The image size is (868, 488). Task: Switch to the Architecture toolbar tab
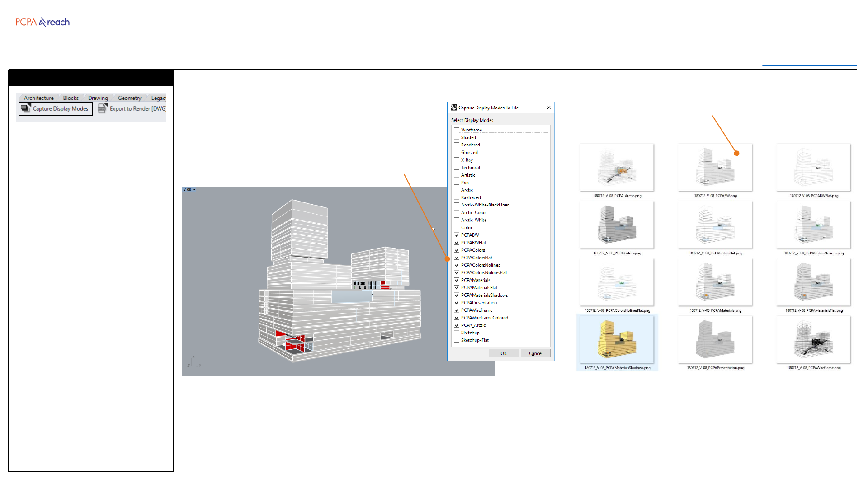38,98
